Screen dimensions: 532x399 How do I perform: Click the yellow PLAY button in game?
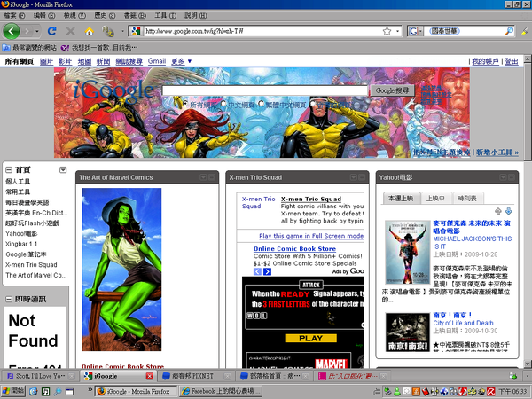click(x=311, y=339)
